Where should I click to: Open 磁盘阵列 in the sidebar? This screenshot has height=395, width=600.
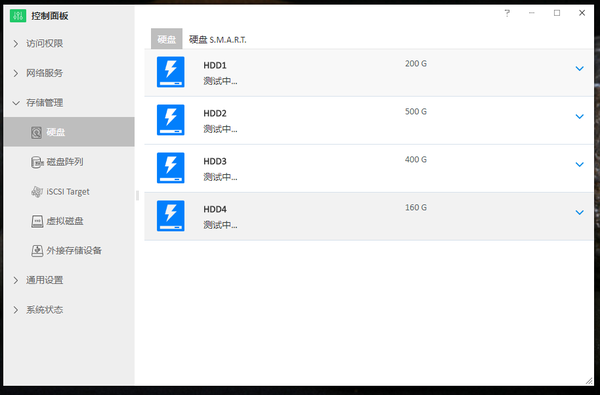tap(69, 162)
